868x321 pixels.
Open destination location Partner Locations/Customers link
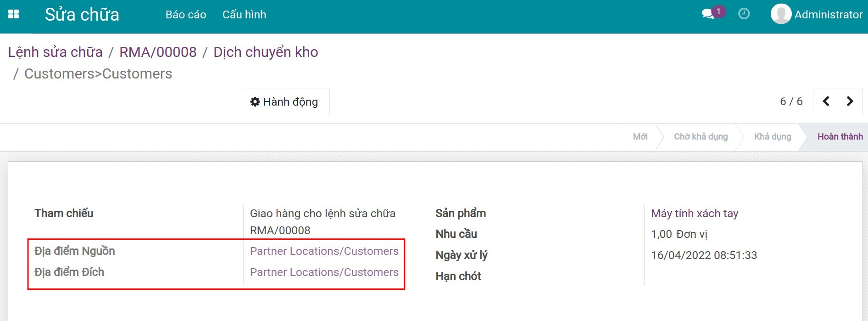(x=324, y=272)
